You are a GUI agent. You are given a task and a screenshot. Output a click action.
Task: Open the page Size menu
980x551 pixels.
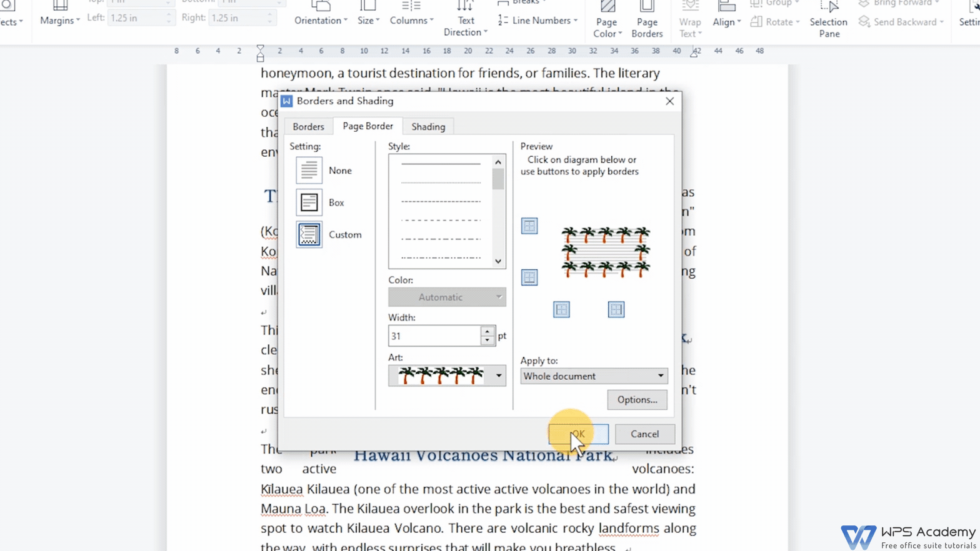pyautogui.click(x=368, y=14)
